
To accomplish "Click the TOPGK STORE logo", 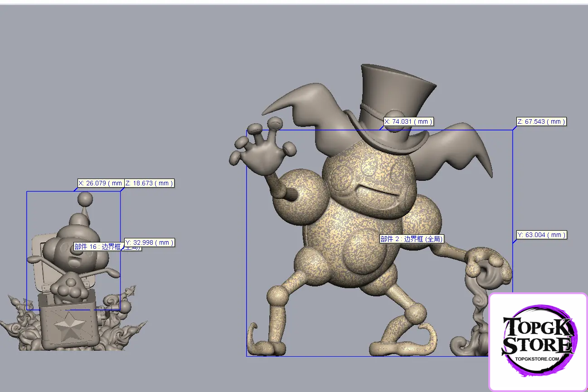I will 536,338.
